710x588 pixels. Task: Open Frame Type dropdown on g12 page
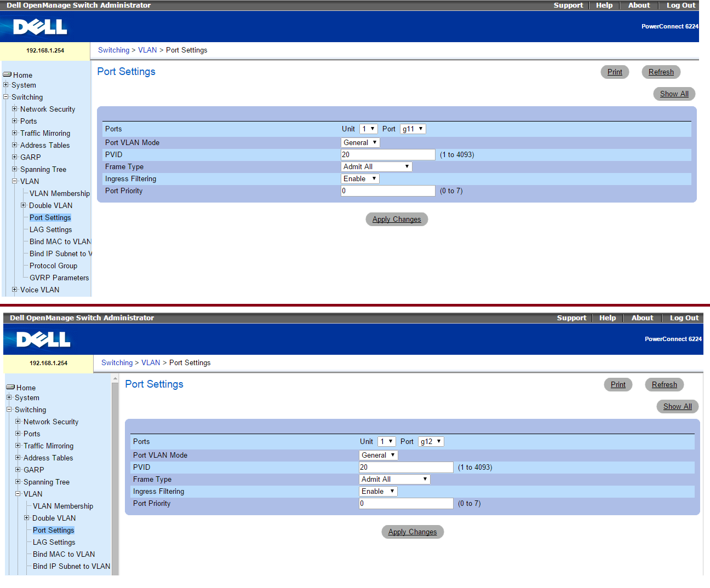point(394,480)
